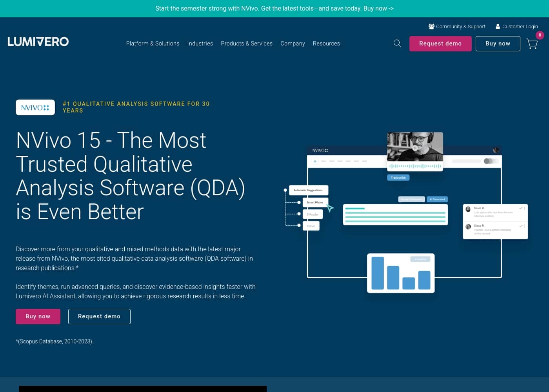The image size is (549, 392).
Task: Click the pink Buy now hero button
Action: (x=38, y=316)
